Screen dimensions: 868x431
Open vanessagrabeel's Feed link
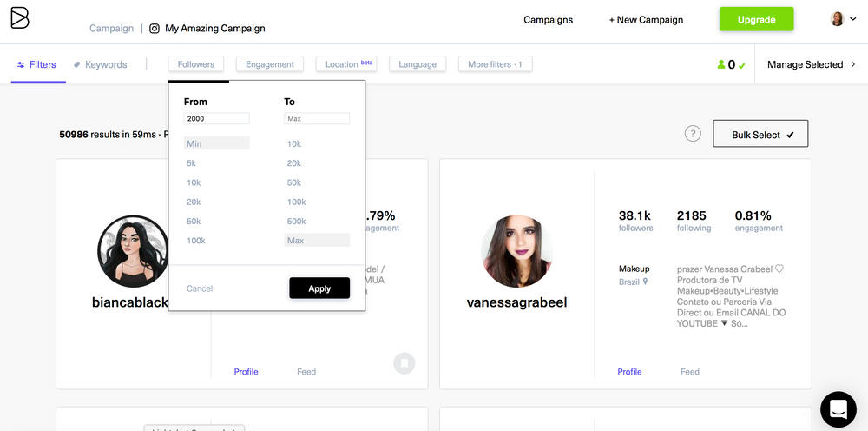(690, 372)
